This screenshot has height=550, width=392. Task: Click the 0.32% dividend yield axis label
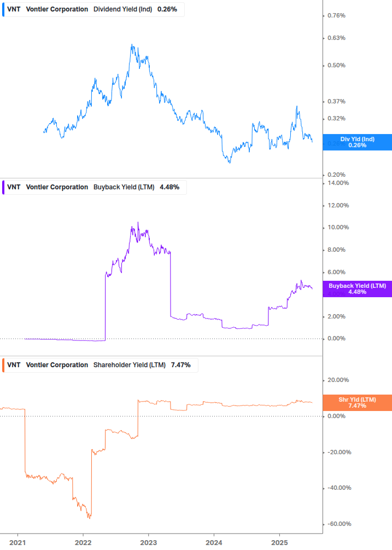coord(336,118)
